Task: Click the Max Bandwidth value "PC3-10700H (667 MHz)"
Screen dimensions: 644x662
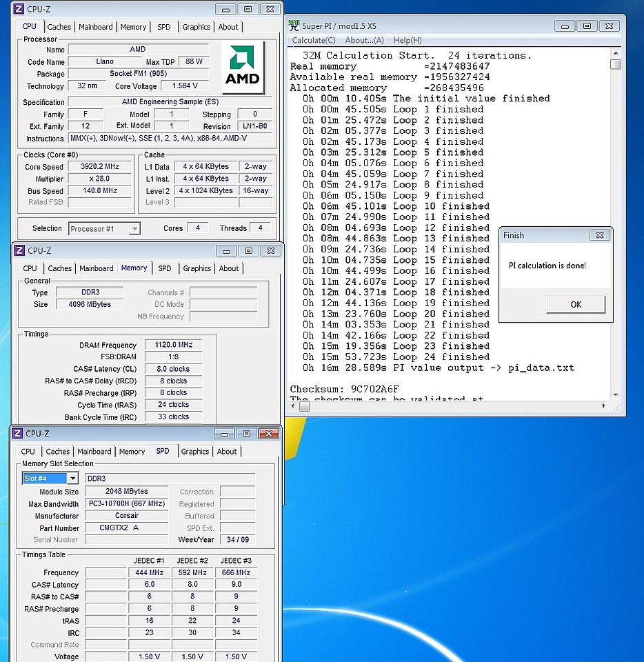Action: pos(127,503)
